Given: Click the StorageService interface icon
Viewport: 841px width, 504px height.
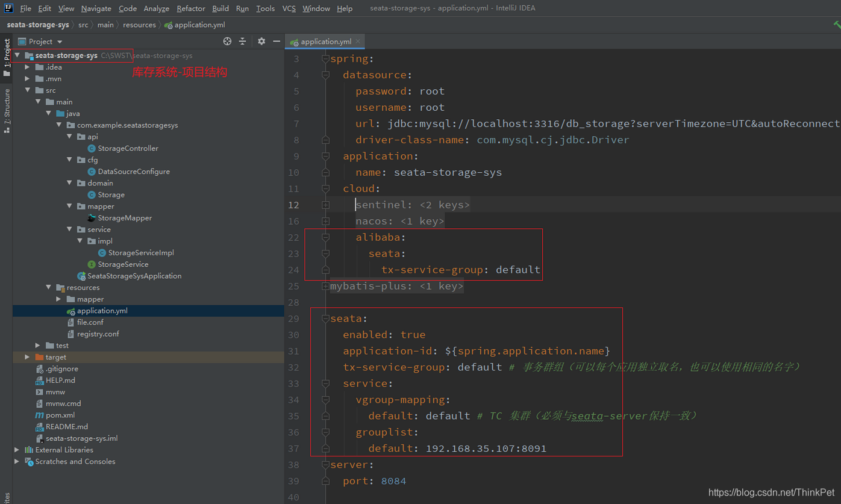Looking at the screenshot, I should click(x=92, y=264).
